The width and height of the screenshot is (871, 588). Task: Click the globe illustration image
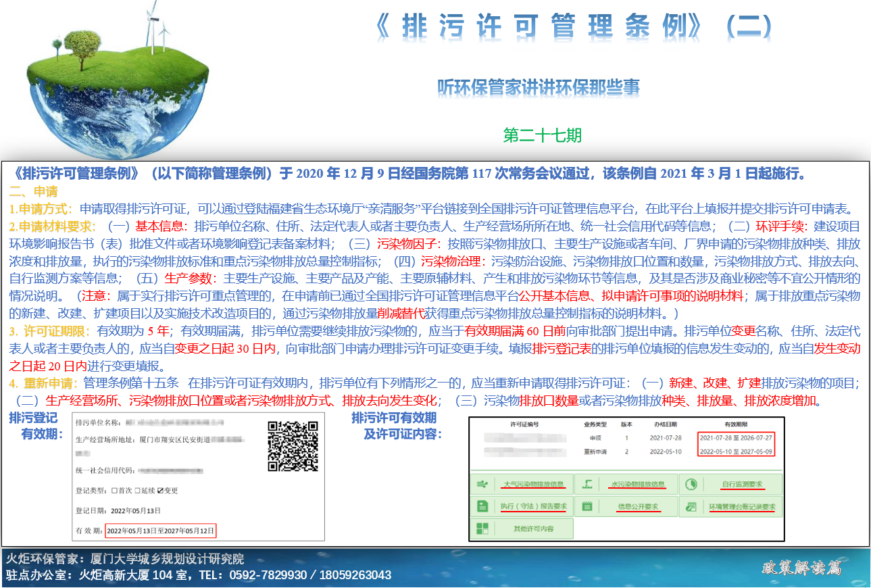116,80
